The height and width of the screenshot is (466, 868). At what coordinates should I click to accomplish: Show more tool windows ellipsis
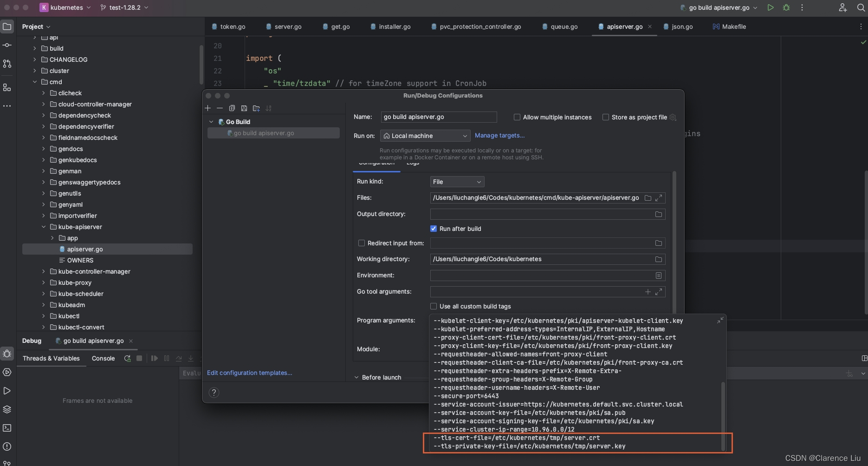[7, 106]
